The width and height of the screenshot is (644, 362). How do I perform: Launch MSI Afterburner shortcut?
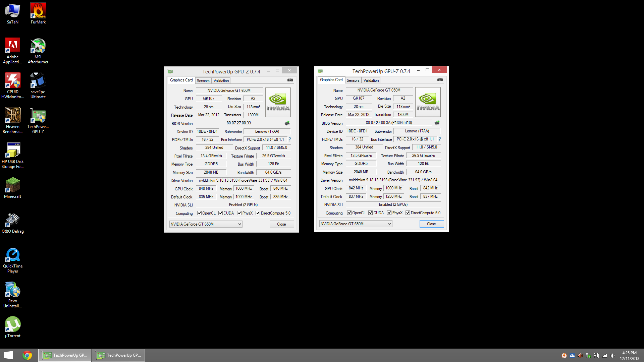coord(38,51)
